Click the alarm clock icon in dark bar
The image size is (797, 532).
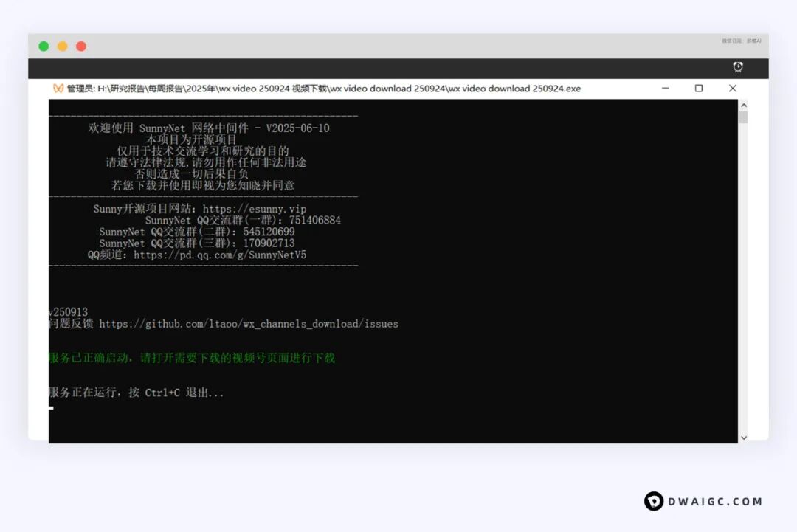(x=737, y=67)
